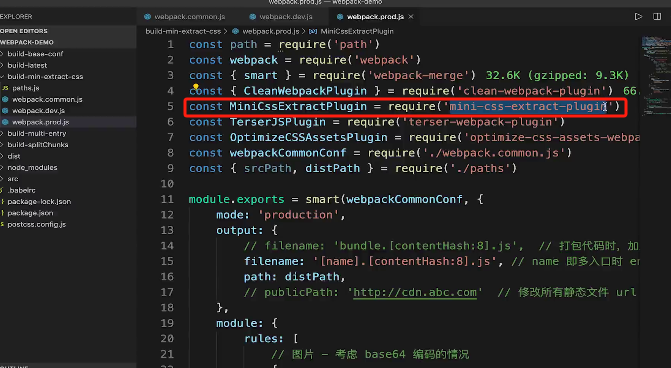Select webpack.prod.js in the explorer tree
This screenshot has width=671, height=368.
coord(41,122)
